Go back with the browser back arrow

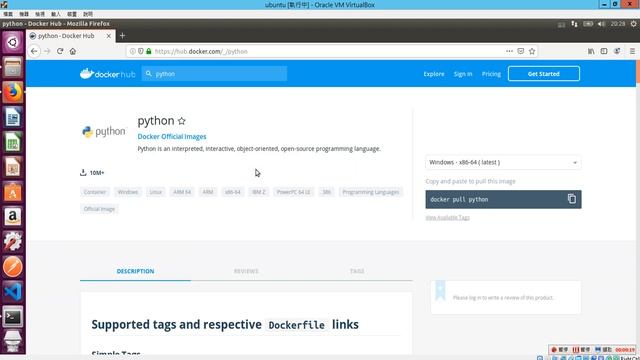[34, 51]
